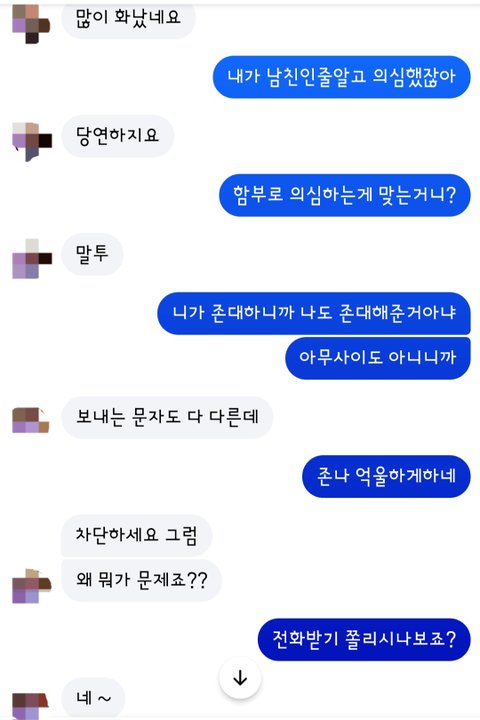
Task: Select the '말투' message bubble
Action: coord(92,254)
